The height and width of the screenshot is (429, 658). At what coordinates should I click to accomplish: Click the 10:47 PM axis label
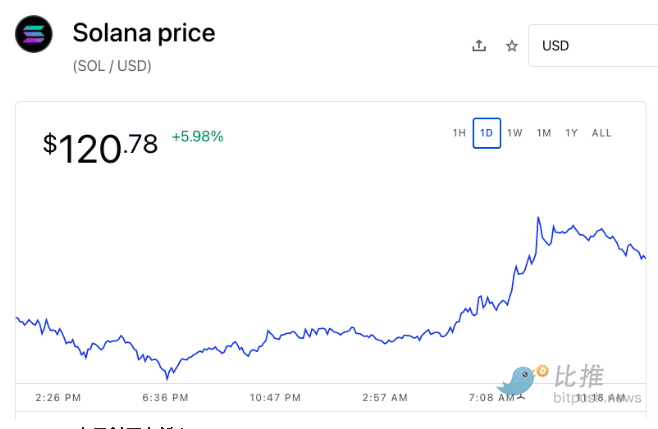coord(275,397)
